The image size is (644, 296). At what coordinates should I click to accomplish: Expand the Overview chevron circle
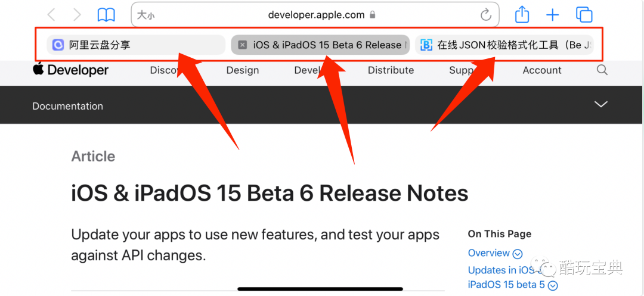tap(518, 254)
